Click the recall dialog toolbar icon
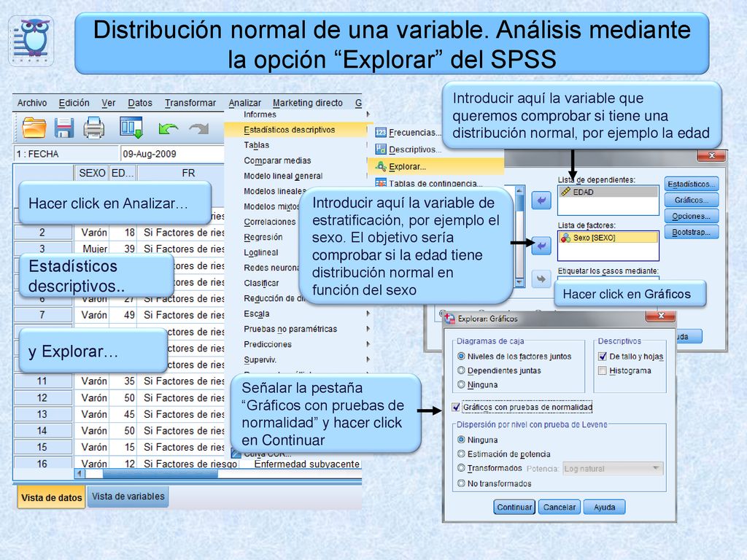The image size is (747, 560). coord(131,127)
